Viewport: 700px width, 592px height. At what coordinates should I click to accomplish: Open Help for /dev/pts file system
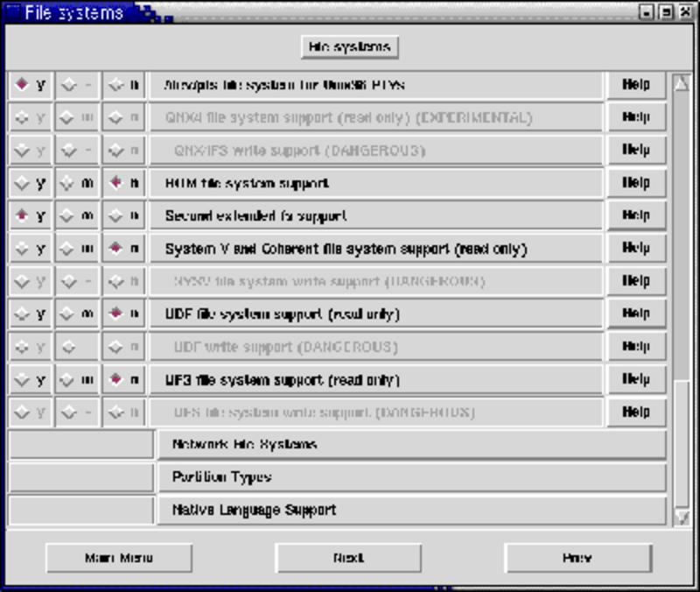coord(636,84)
